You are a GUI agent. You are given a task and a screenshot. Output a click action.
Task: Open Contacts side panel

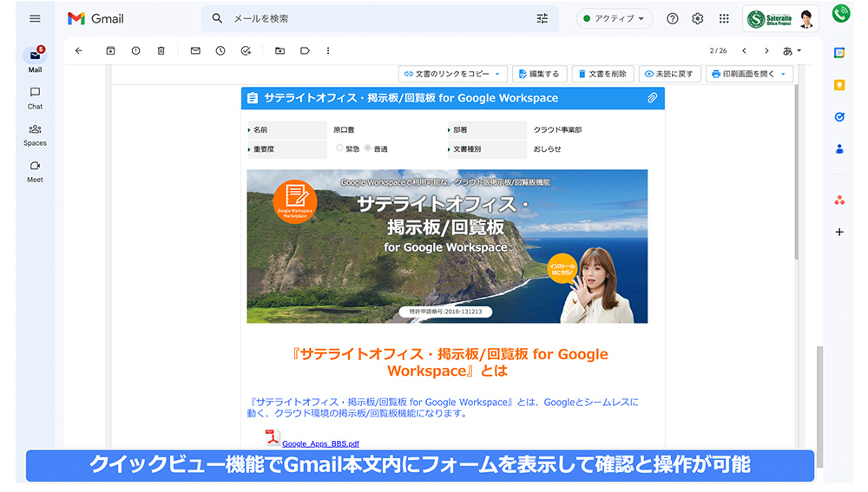pos(839,149)
